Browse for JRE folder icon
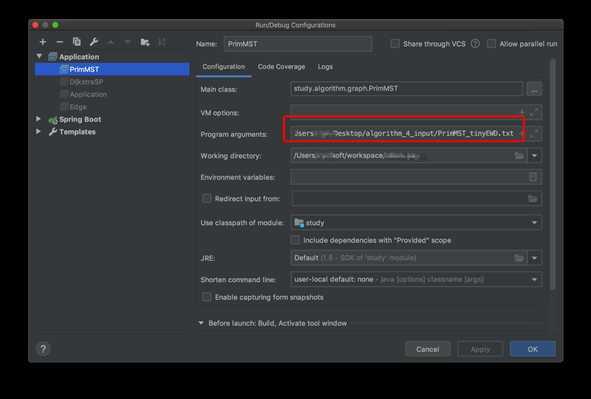 point(519,258)
